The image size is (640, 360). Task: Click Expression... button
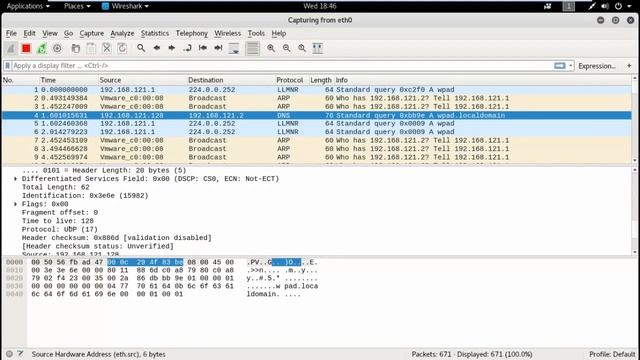click(x=597, y=66)
